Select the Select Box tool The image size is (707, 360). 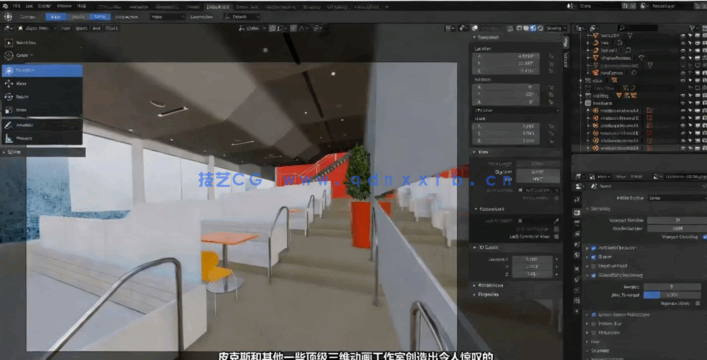[41, 43]
